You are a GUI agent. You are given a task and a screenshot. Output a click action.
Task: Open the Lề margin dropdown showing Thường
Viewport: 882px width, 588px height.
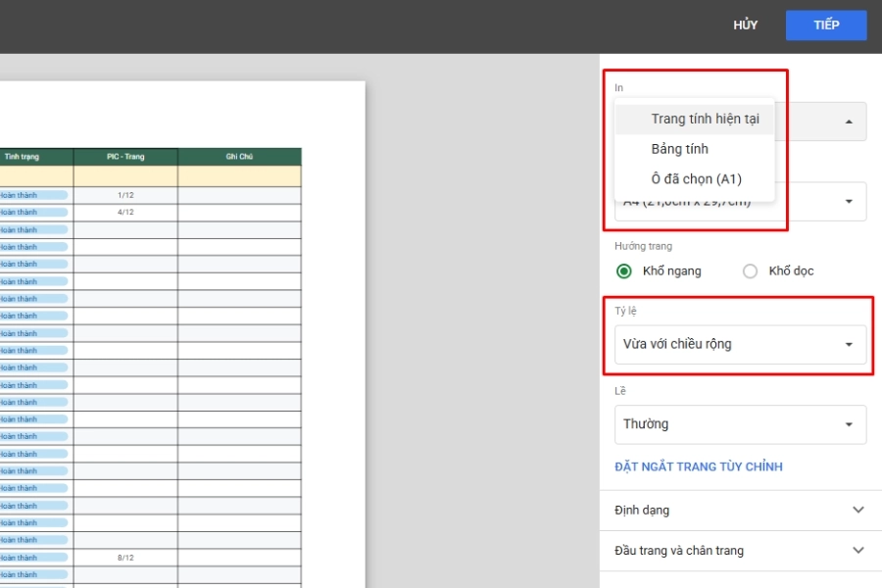pos(740,424)
